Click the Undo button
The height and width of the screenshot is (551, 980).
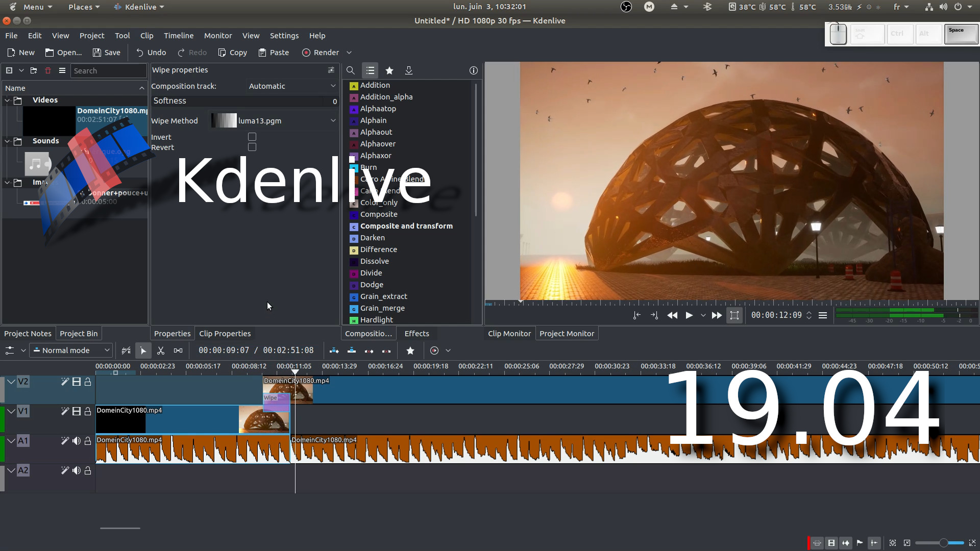tap(151, 53)
